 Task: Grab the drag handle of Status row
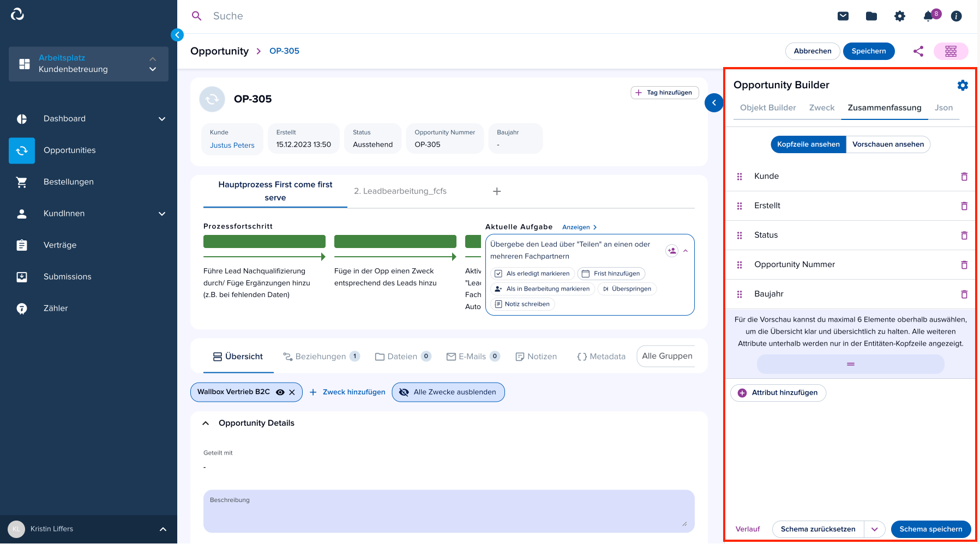(739, 235)
